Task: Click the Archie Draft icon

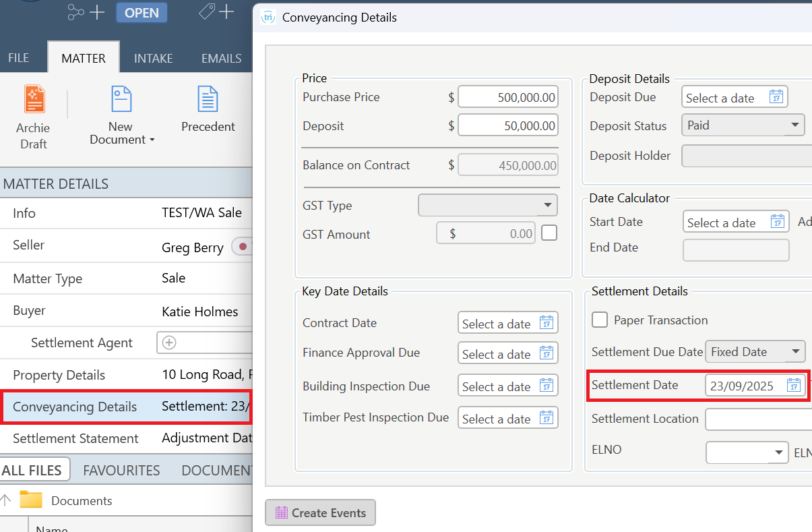Action: point(34,99)
